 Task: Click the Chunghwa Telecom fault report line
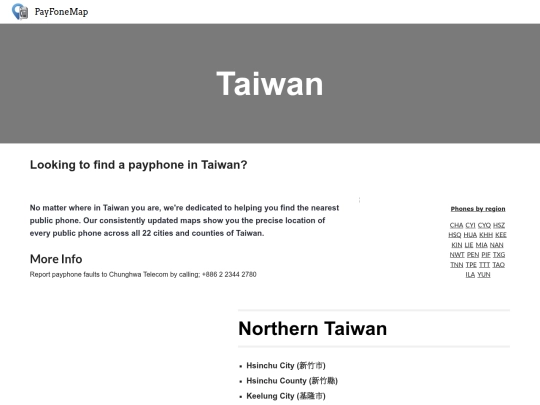click(143, 274)
